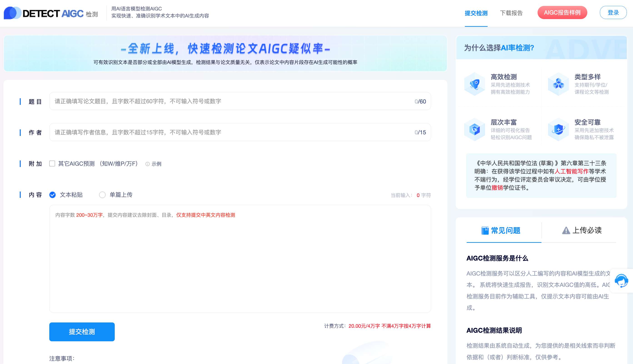Click the warning triangle icon on 上传必读

pos(566,231)
